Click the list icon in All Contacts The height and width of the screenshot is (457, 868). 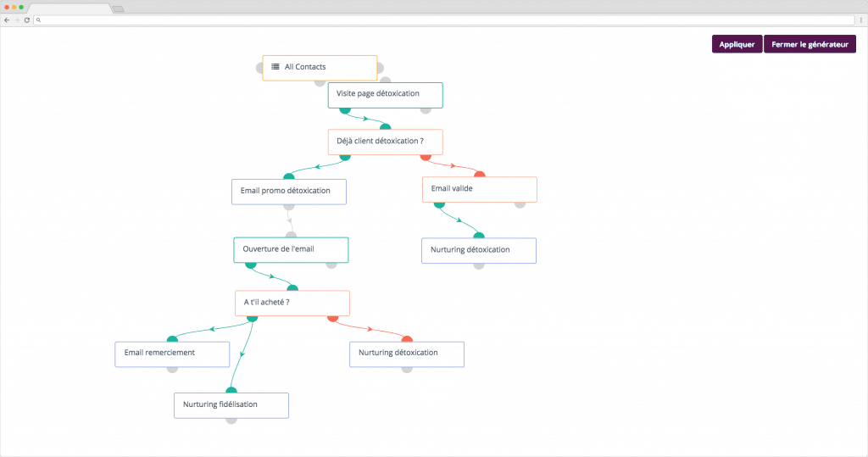pos(275,66)
